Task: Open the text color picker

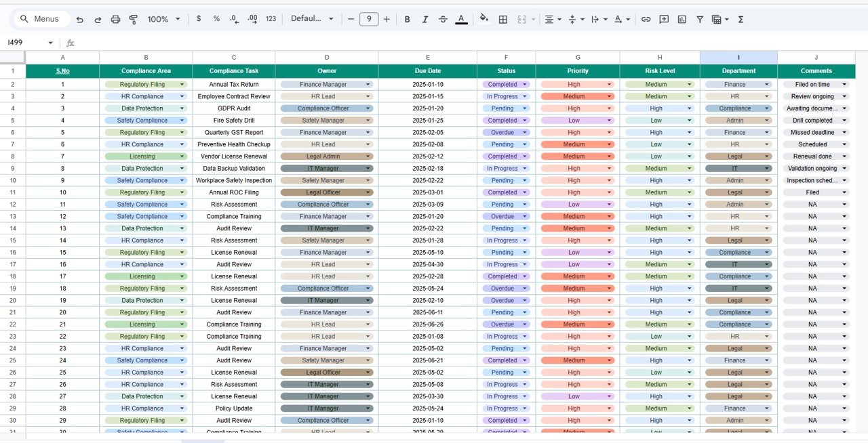Action: (x=461, y=19)
